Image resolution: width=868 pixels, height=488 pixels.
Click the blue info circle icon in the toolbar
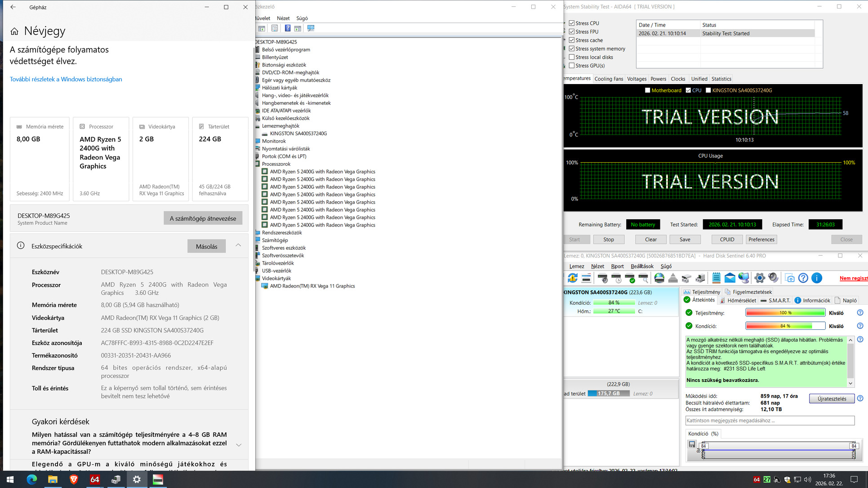click(817, 278)
